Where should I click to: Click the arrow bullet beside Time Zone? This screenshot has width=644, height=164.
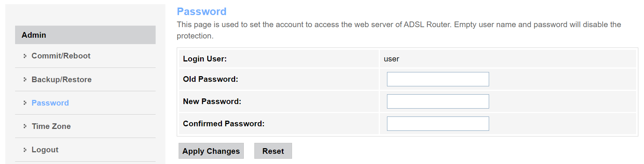tap(25, 126)
